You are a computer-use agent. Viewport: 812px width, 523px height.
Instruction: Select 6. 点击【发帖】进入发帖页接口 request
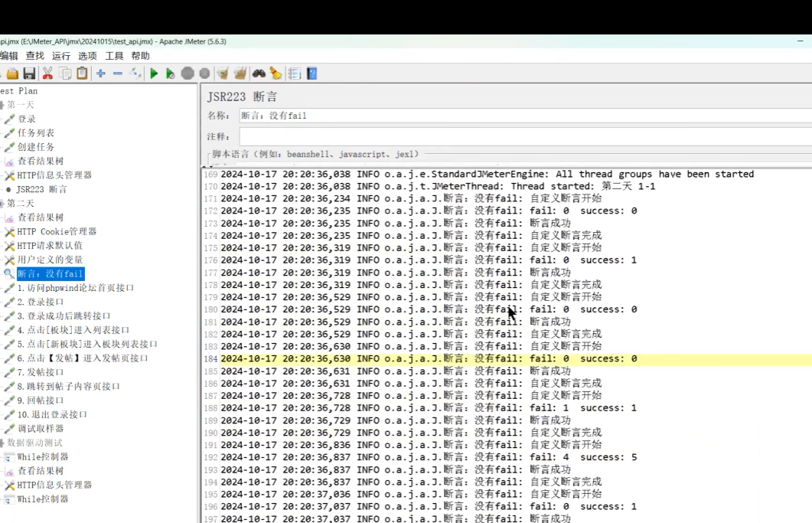[x=83, y=358]
